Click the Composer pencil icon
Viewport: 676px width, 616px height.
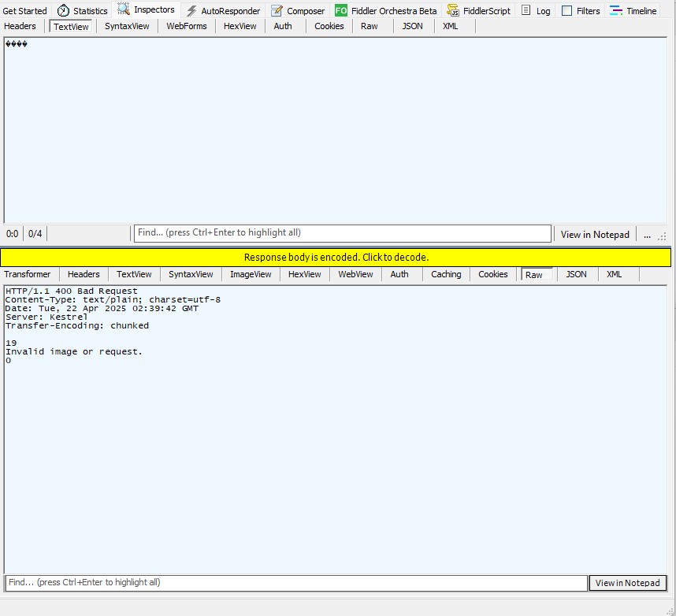[277, 11]
